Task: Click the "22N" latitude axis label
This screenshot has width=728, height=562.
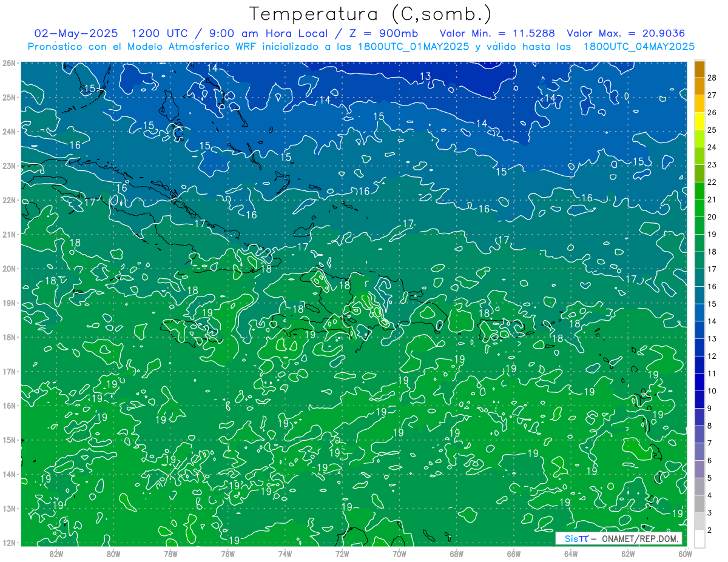Action: [9, 200]
